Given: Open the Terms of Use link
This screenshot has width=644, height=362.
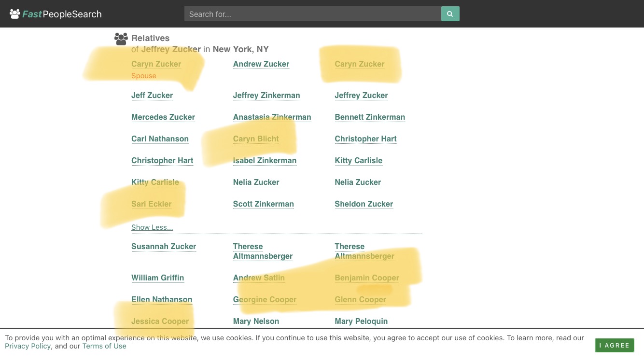Looking at the screenshot, I should coord(104,346).
